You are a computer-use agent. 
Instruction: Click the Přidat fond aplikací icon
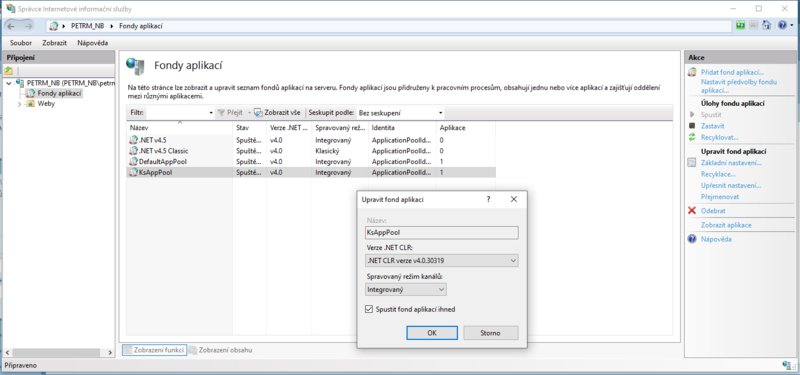pyautogui.click(x=692, y=72)
